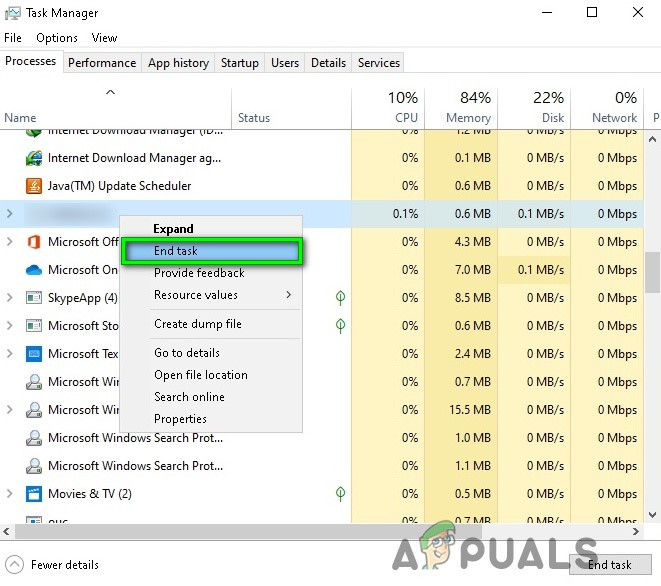This screenshot has width=661, height=586.
Task: Click the Microsoft OneDrive cloud icon
Action: click(x=33, y=270)
